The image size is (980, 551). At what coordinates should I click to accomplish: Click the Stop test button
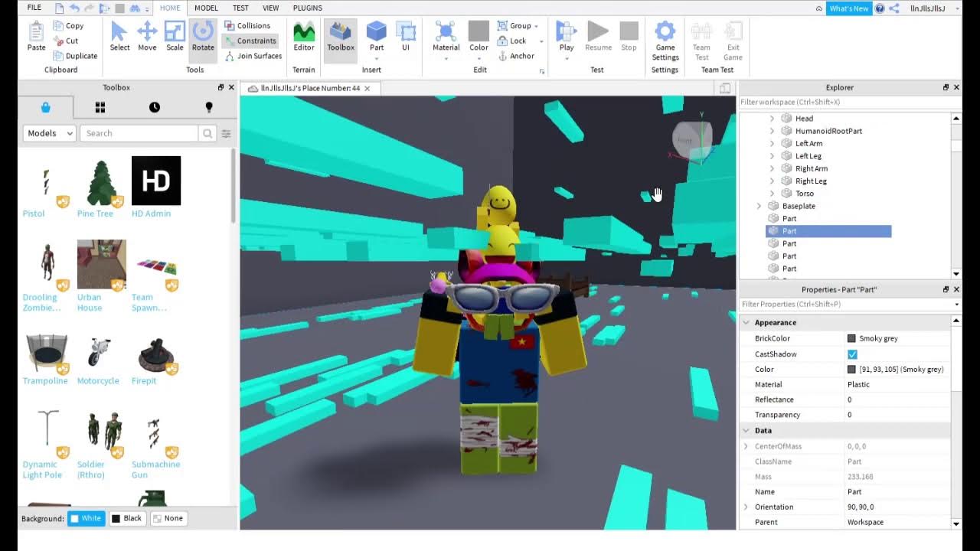coord(629,36)
